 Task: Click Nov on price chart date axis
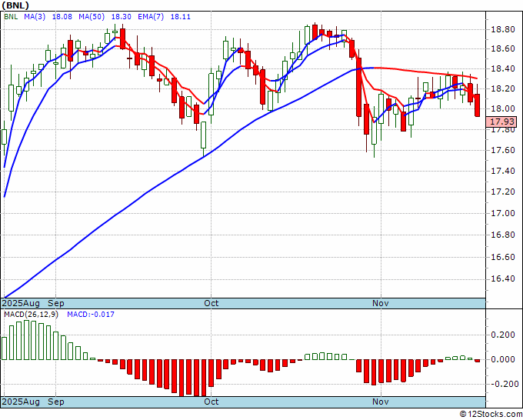pos(381,303)
